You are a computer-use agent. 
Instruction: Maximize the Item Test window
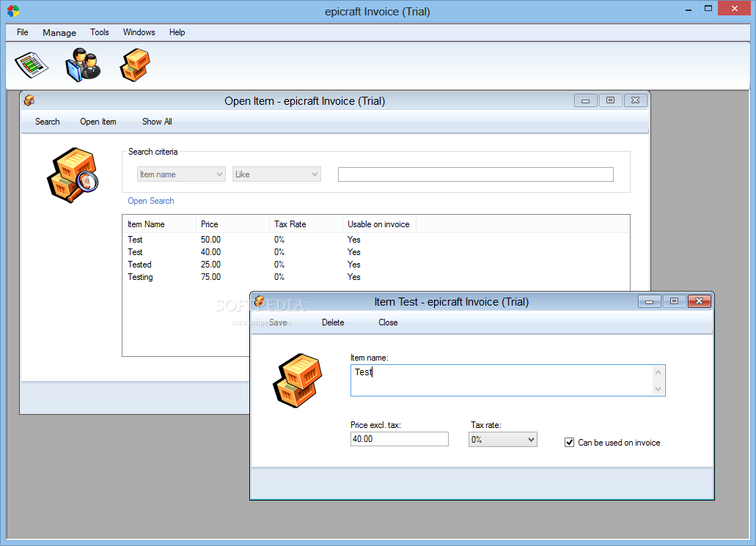674,301
